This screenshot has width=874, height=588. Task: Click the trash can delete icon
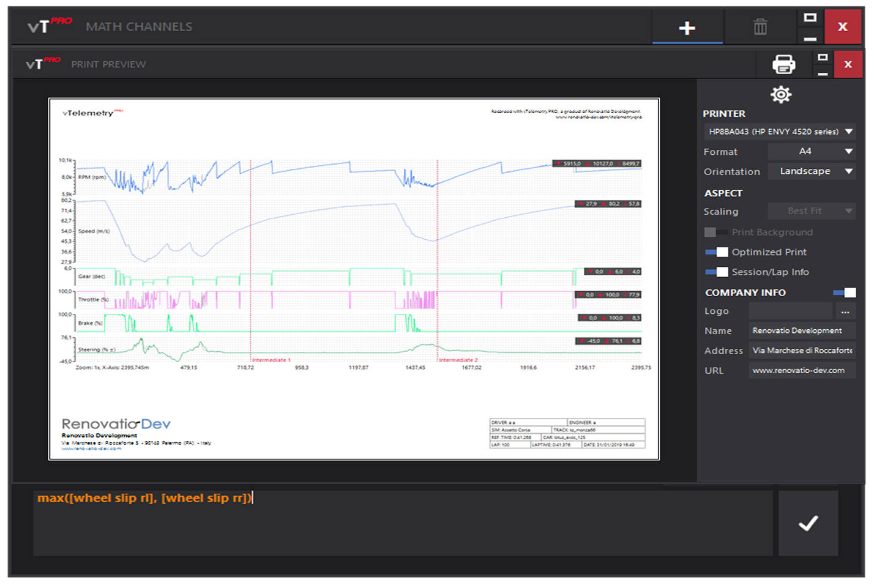pyautogui.click(x=760, y=28)
